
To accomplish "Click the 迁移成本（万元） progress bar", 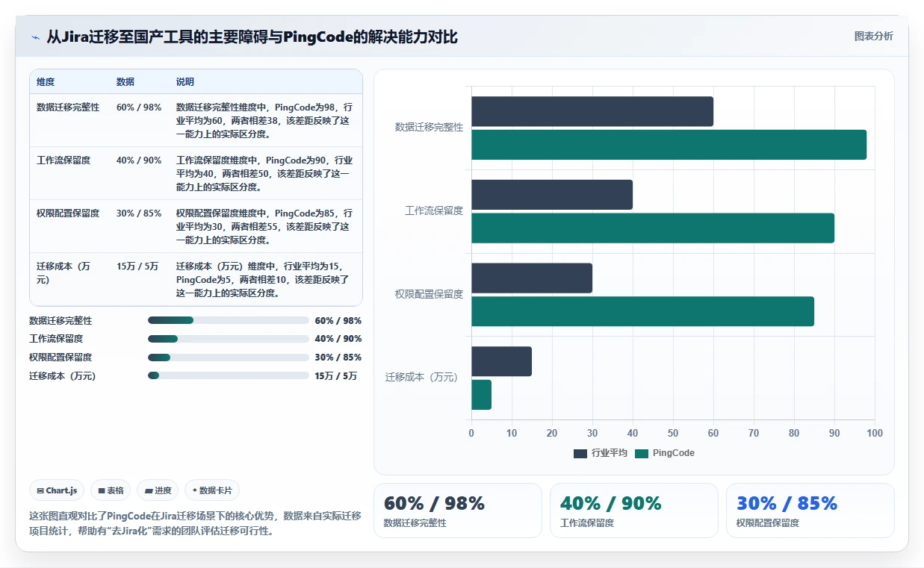I will [229, 375].
